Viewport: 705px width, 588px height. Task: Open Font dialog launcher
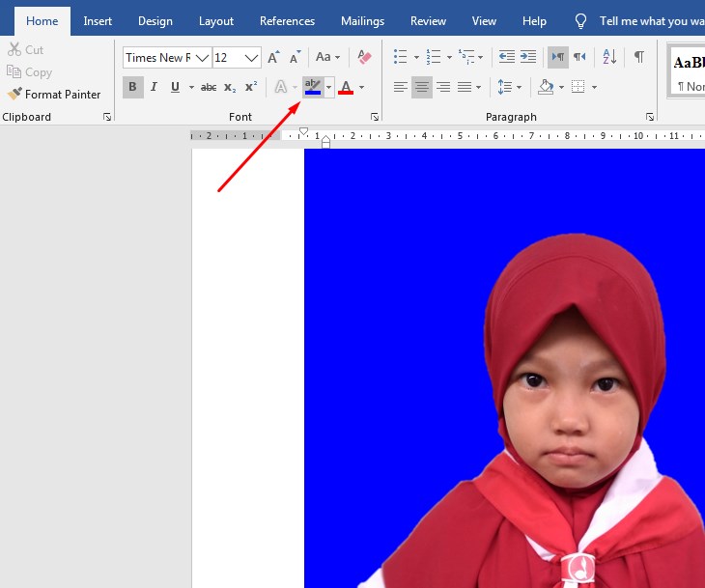[375, 117]
